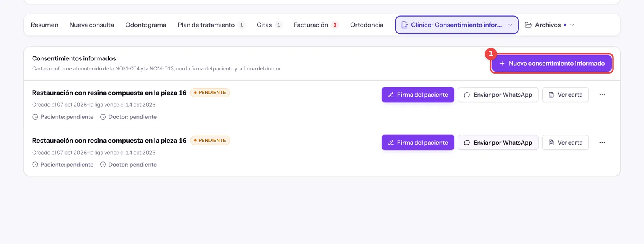Click pen icon on second Firma del paciente
Image resolution: width=644 pixels, height=244 pixels.
pyautogui.click(x=391, y=143)
